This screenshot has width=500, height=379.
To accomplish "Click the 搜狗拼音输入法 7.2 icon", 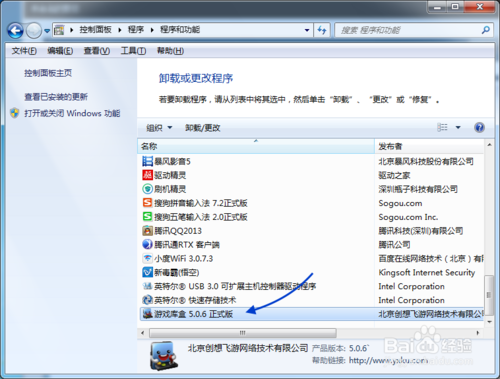I will tap(147, 203).
